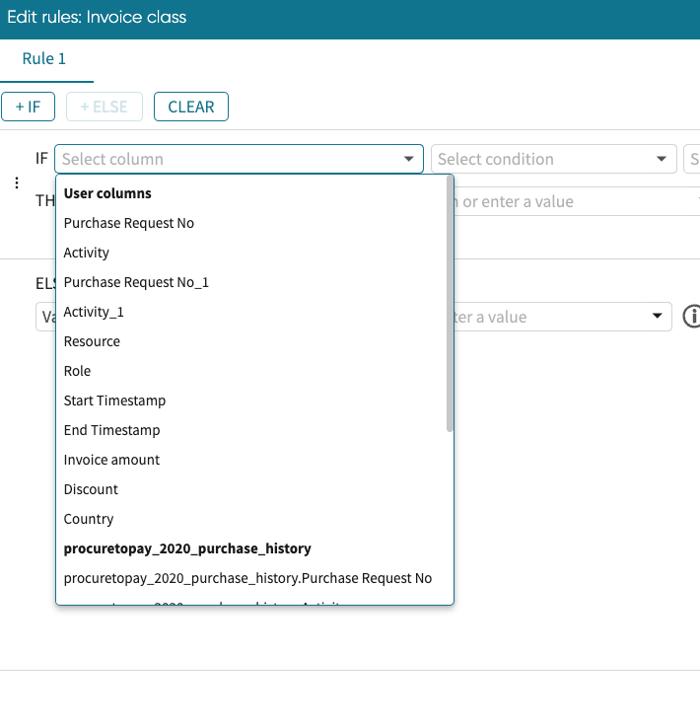Select Invoice amount column
Viewport: 700px width, 728px height.
[111, 460]
